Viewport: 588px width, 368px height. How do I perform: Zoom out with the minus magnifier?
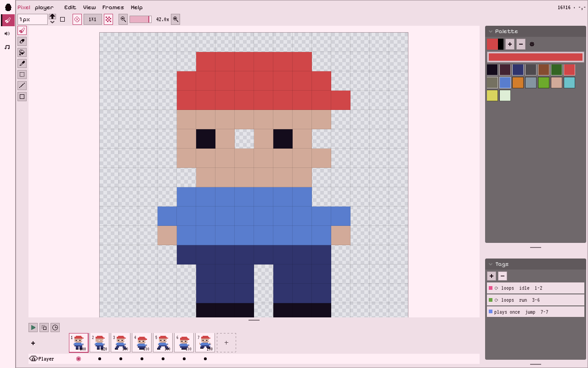click(x=123, y=19)
